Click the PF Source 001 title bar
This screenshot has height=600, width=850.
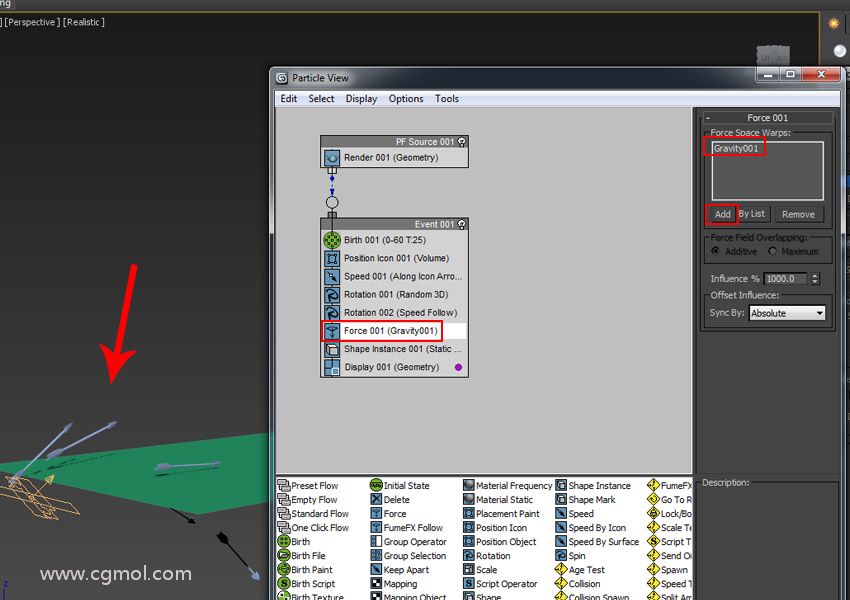click(x=394, y=142)
